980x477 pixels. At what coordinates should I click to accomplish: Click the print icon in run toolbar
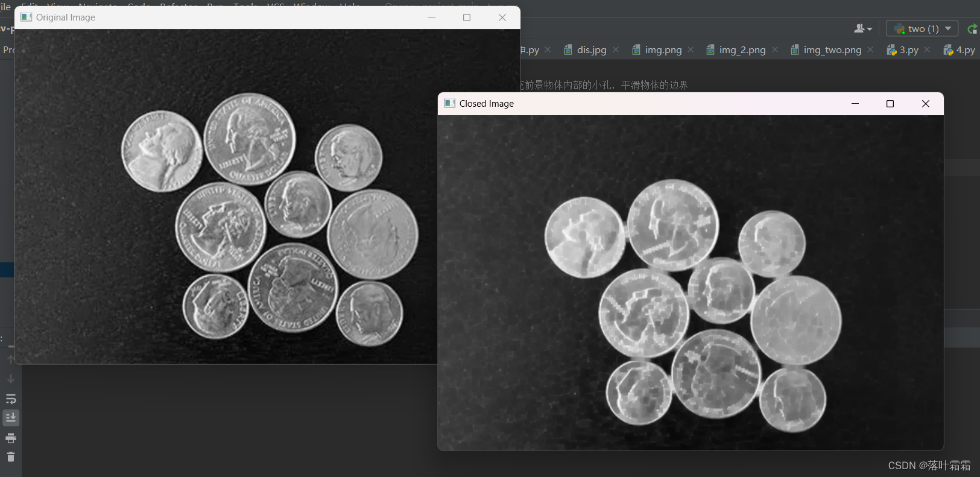point(11,438)
